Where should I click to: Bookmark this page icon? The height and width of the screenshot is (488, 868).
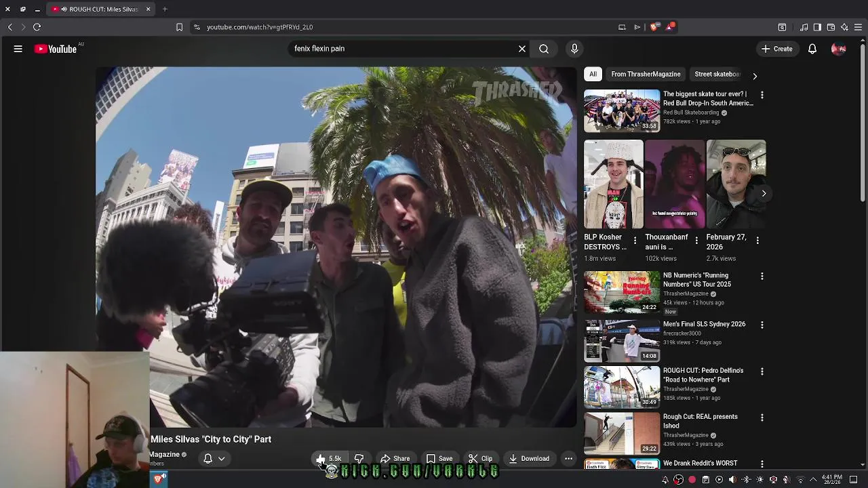click(x=180, y=27)
